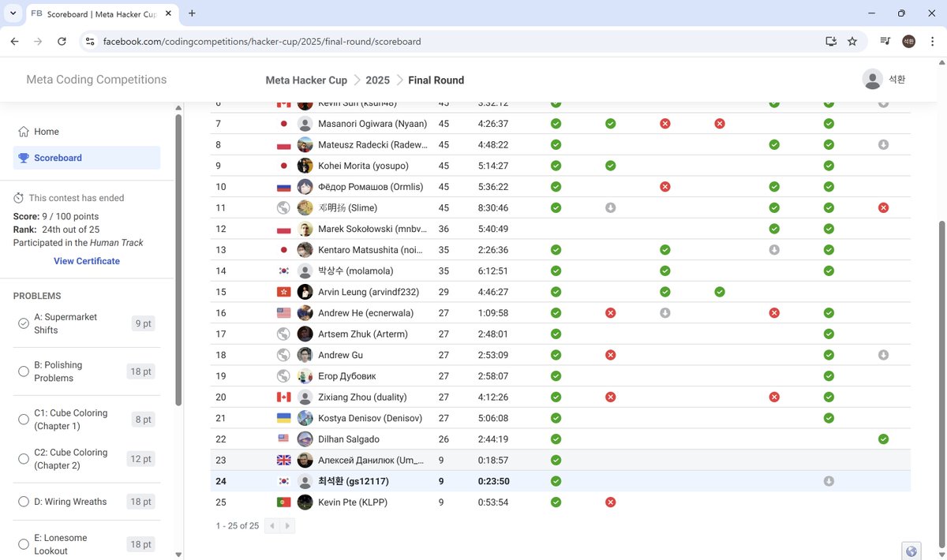
Task: Click the red X in Фёдор Ромашов's row
Action: (664, 187)
